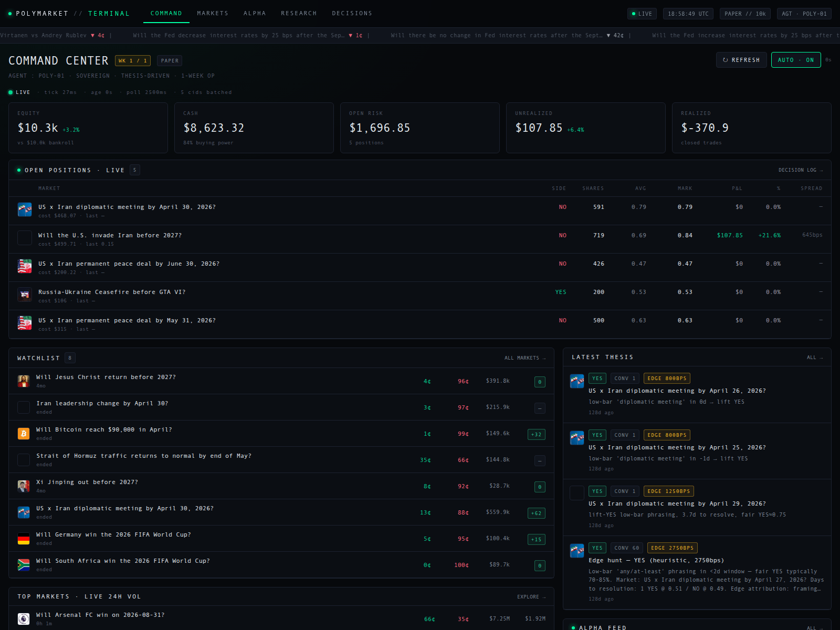Click the WK 1 / 1 badge
This screenshot has height=630, width=840.
click(x=133, y=61)
